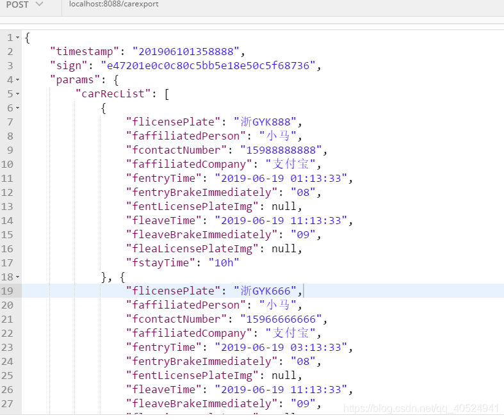Click the fleaveTime value on line 14

(x=281, y=221)
